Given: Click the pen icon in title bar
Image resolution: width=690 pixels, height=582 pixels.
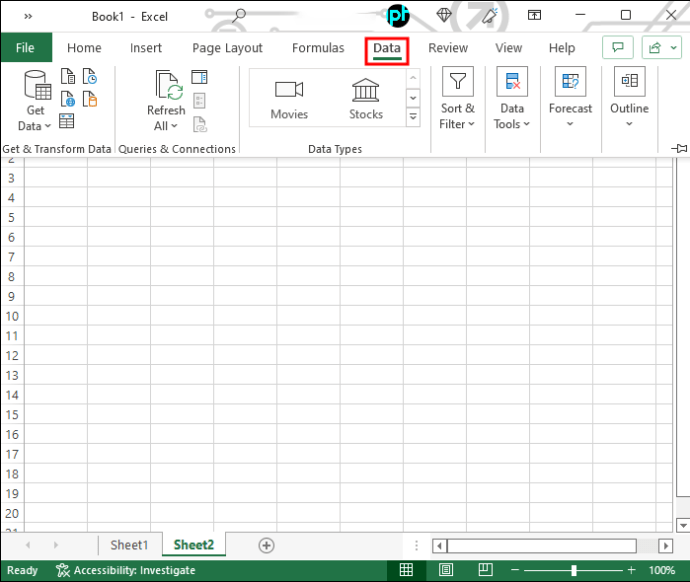Looking at the screenshot, I should 489,16.
